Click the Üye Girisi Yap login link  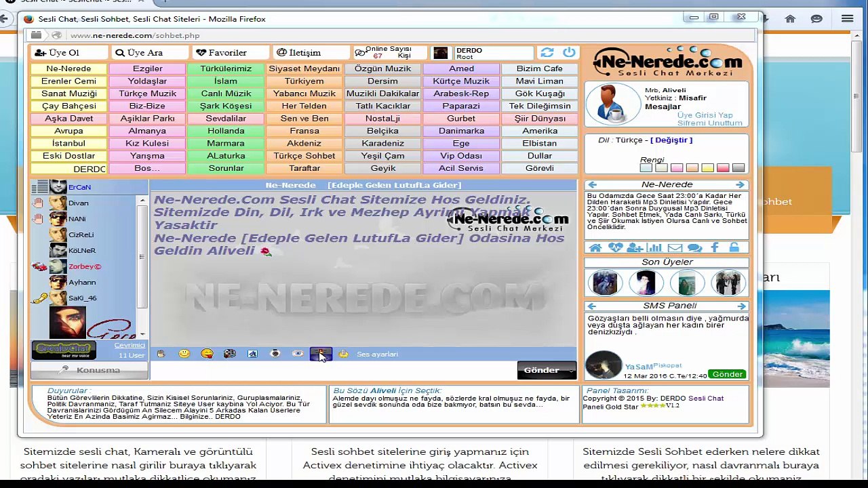(705, 116)
